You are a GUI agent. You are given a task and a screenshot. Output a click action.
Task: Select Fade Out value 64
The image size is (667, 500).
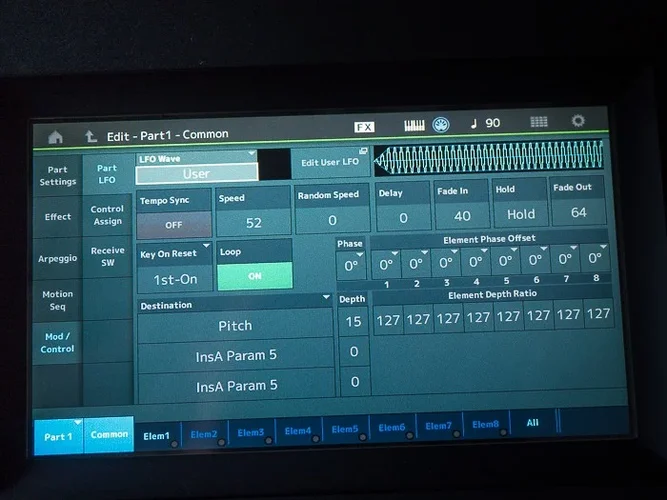[579, 212]
